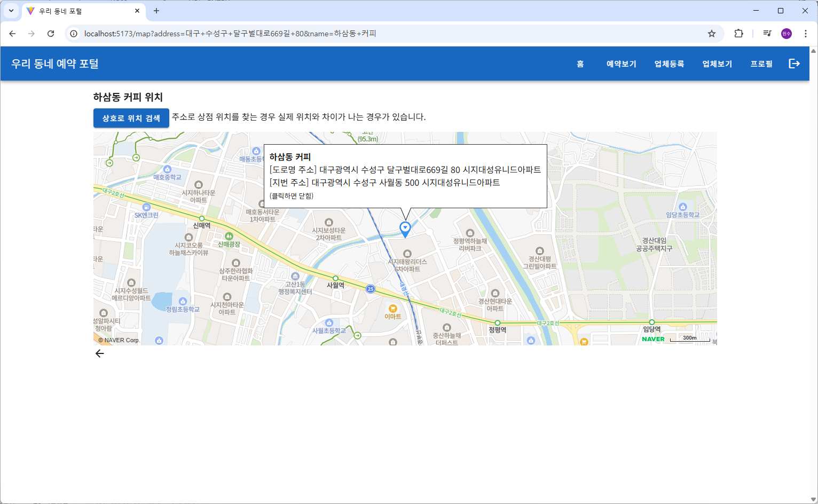Click SK엔크린 gas station icon
This screenshot has width=818, height=504.
tap(146, 207)
